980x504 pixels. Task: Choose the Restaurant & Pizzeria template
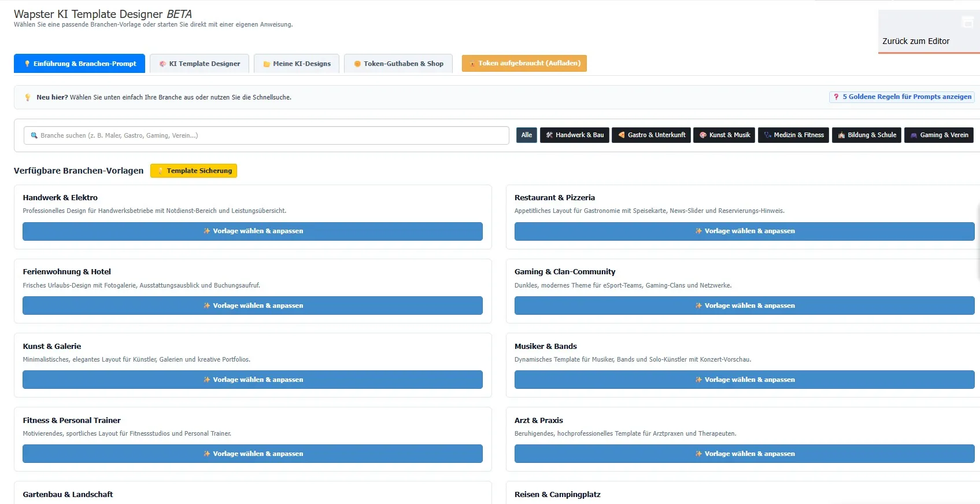click(x=745, y=231)
